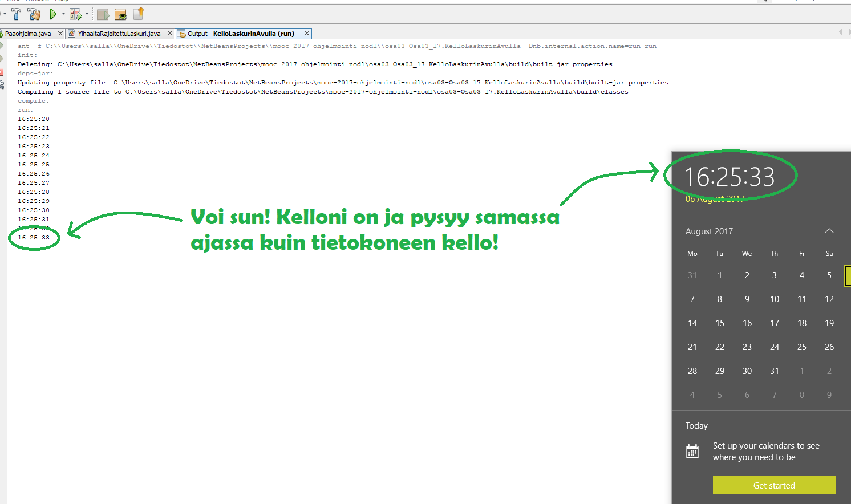Switch to the YlhaaltaRajoitettuLaskuri.java tab
851x504 pixels.
pos(119,34)
